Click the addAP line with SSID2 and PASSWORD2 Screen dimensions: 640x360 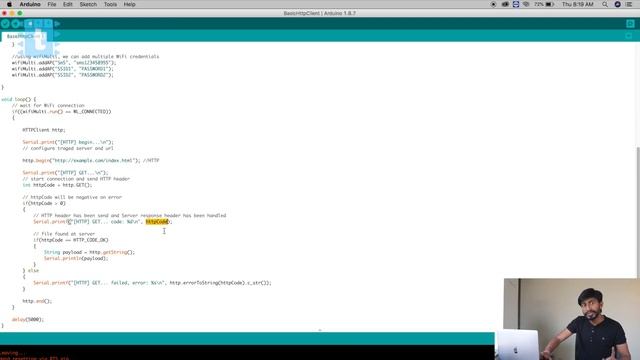click(62, 75)
